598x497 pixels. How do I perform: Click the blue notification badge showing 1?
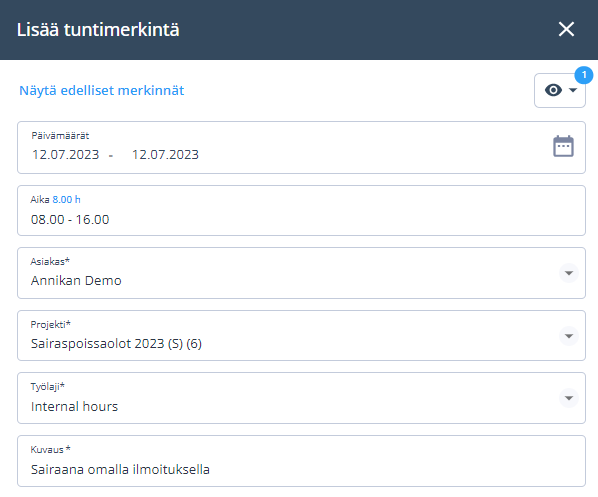[x=584, y=75]
